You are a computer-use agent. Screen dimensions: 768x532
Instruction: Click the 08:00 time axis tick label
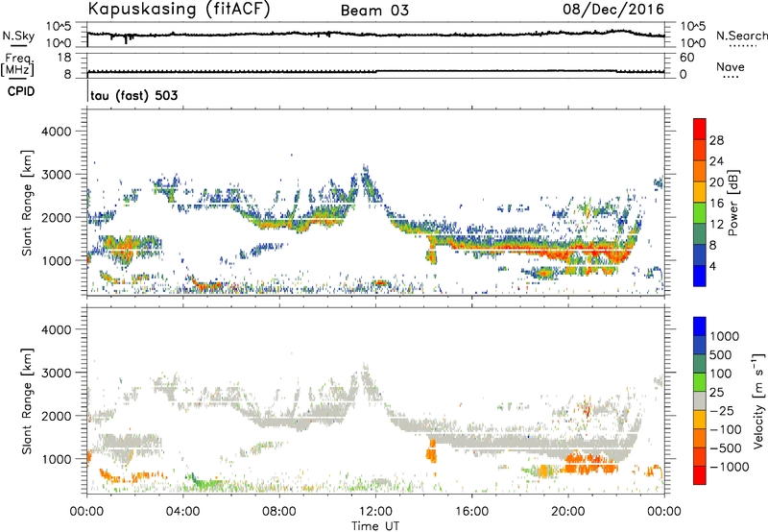[279, 512]
